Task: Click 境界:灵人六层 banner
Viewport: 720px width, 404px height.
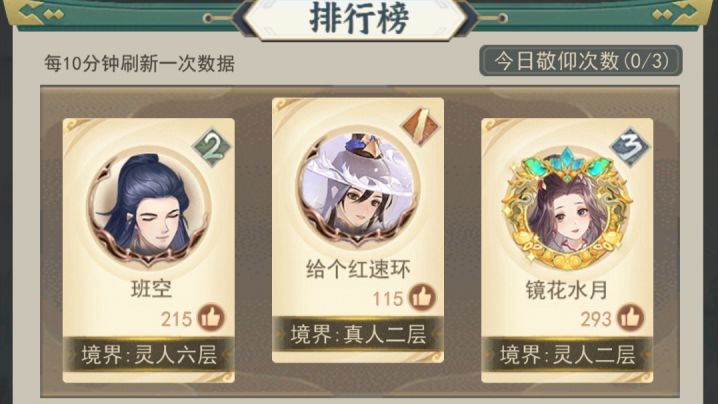Action: pos(149,354)
